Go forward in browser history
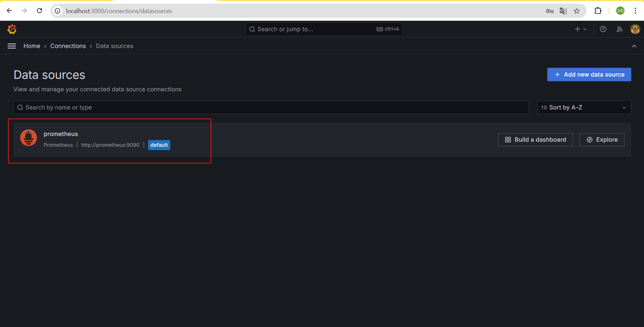The height and width of the screenshot is (327, 644). 24,11
